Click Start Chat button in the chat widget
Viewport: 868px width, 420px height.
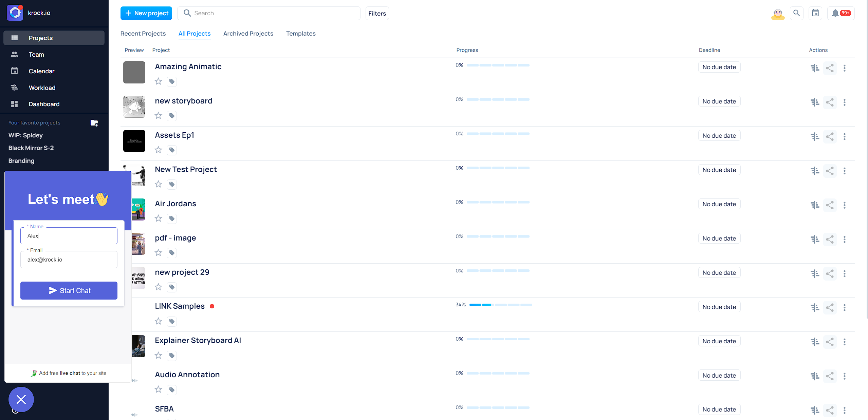pyautogui.click(x=69, y=290)
